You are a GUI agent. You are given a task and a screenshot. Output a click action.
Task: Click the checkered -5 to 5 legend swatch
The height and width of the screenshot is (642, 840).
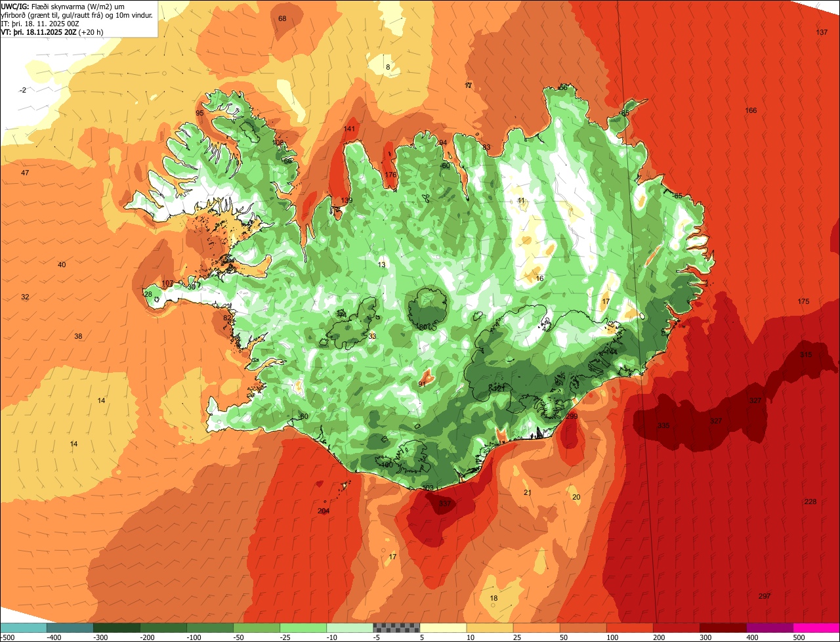coord(396,628)
